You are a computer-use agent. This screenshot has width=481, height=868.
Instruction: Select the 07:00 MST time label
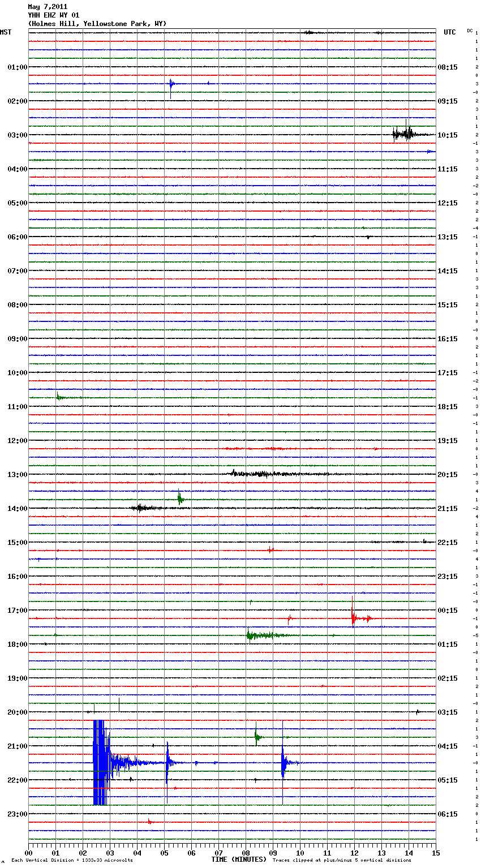click(18, 271)
